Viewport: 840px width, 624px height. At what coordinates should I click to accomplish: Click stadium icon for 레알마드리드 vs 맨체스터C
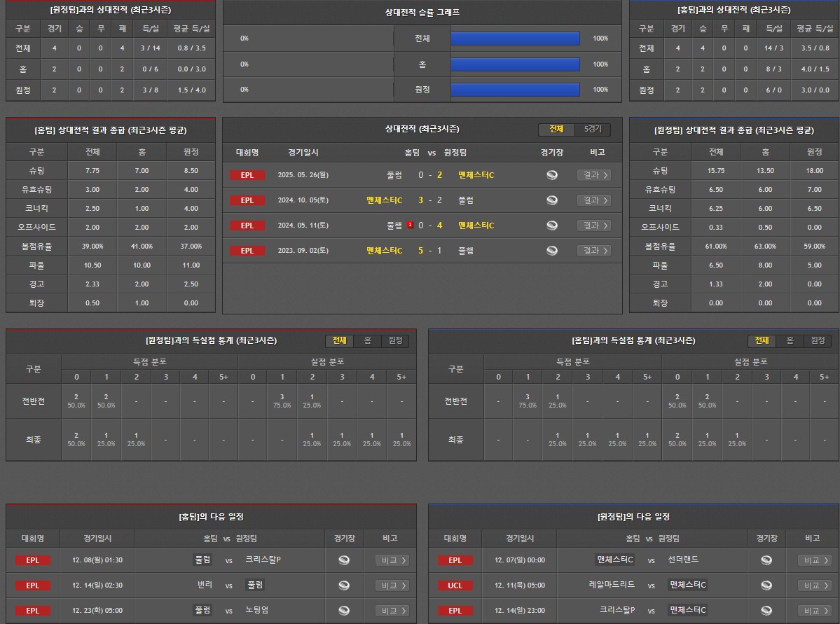tap(766, 585)
